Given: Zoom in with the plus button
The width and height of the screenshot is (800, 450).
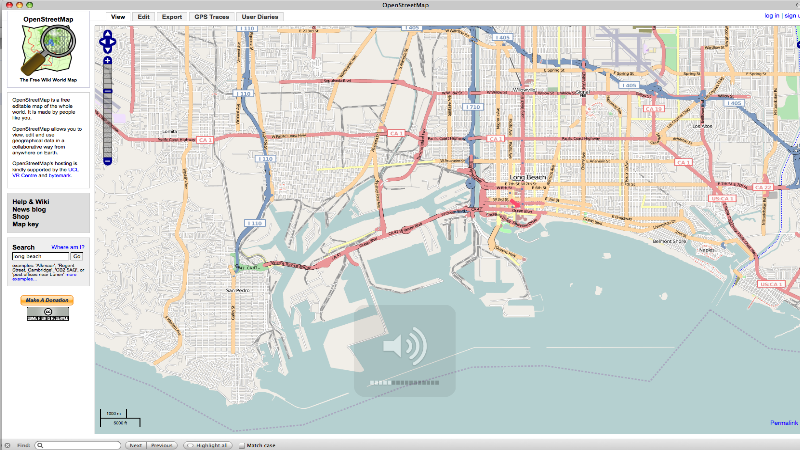Looking at the screenshot, I should pyautogui.click(x=108, y=62).
